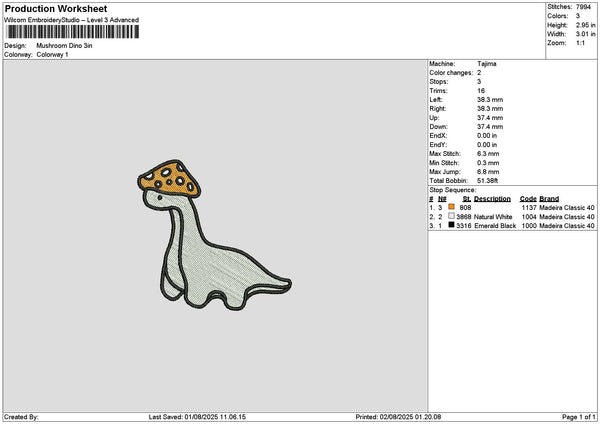
Task: Click the Natural White thread swatch
Action: click(452, 216)
